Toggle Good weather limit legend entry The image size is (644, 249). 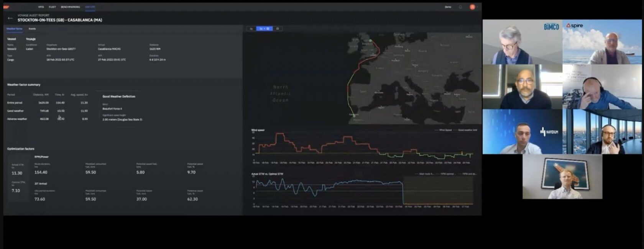pyautogui.click(x=467, y=130)
